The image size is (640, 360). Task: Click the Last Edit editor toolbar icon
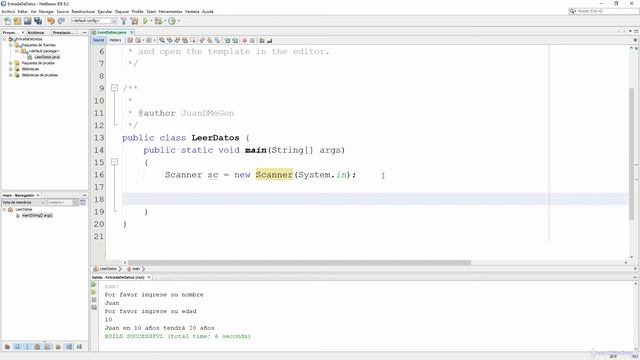pyautogui.click(x=130, y=40)
